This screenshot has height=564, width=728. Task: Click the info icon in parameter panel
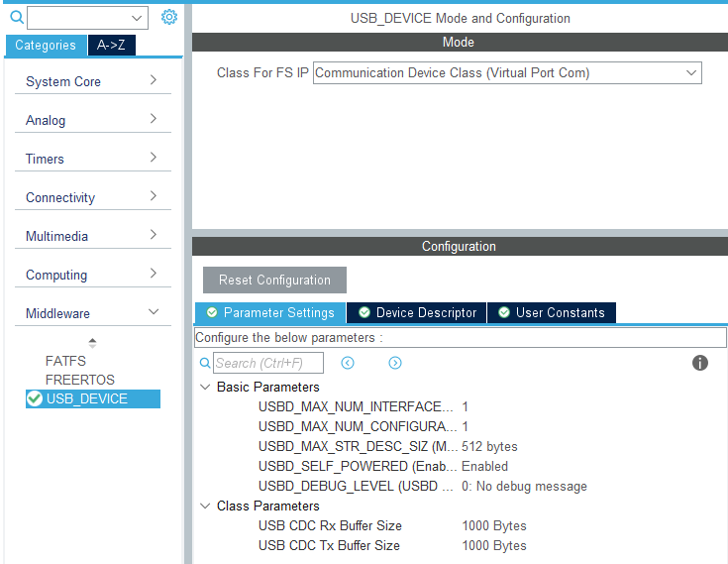[x=700, y=363]
